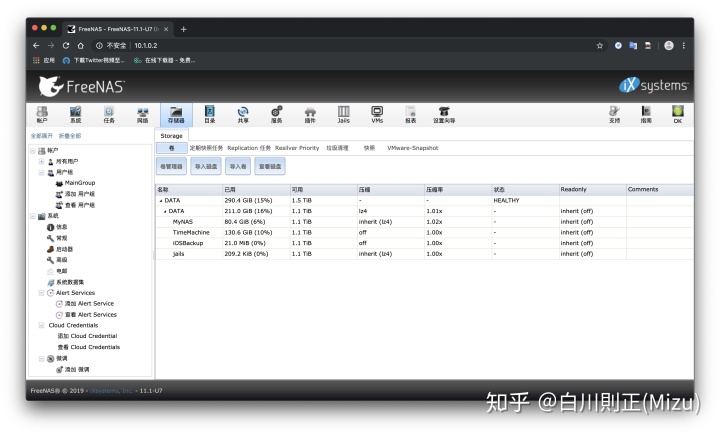720x435 pixels.
Task: Open the iXsystems, Inc. footer link
Action: point(112,391)
